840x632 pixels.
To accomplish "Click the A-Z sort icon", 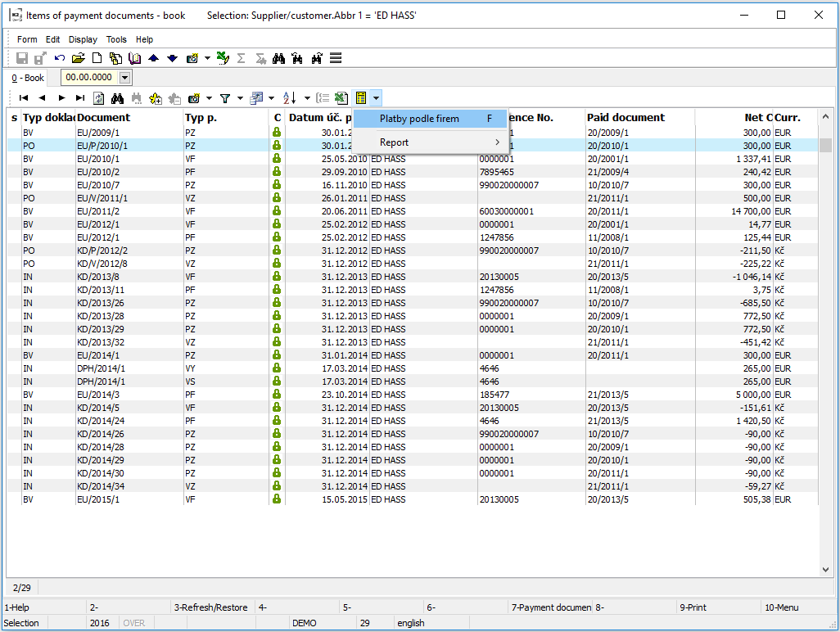I will point(289,98).
